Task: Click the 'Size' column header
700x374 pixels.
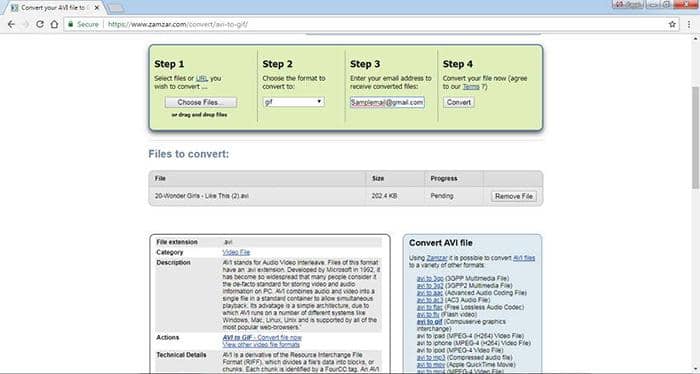Action: [378, 179]
